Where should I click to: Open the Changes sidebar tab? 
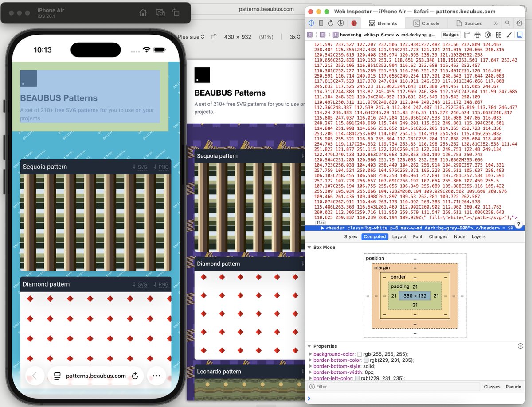tap(438, 236)
